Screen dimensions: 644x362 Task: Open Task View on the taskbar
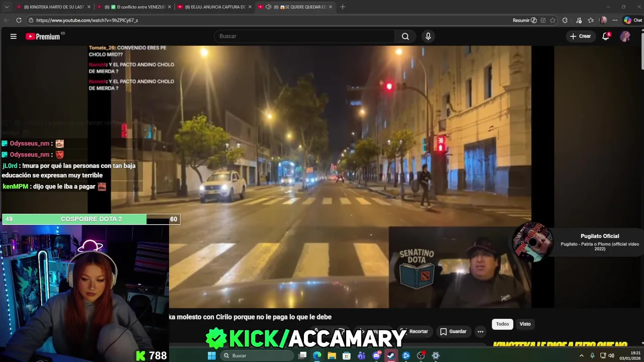[x=302, y=355]
